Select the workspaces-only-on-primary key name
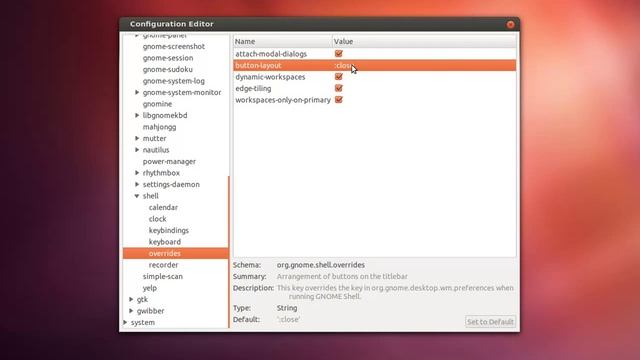The height and width of the screenshot is (360, 640). coord(283,100)
